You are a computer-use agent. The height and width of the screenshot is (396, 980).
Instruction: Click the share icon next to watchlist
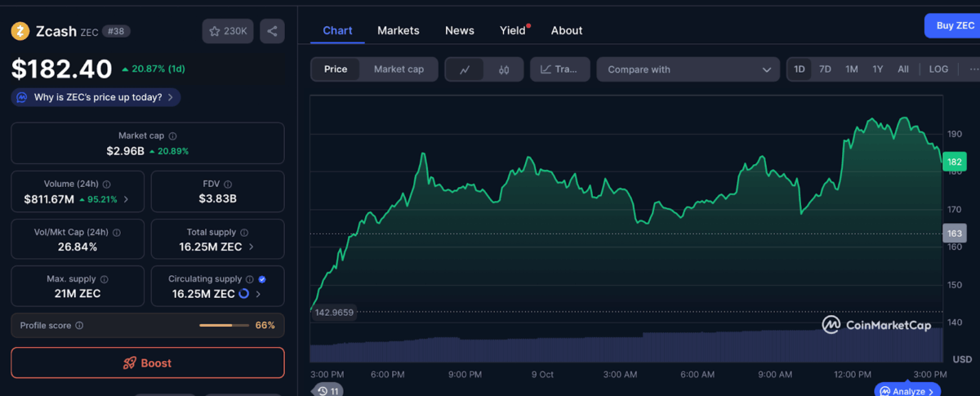[272, 31]
